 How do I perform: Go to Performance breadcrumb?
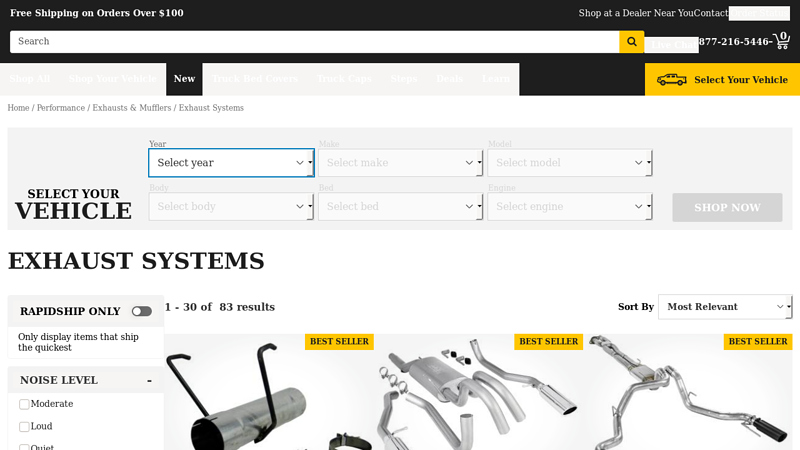(x=61, y=108)
